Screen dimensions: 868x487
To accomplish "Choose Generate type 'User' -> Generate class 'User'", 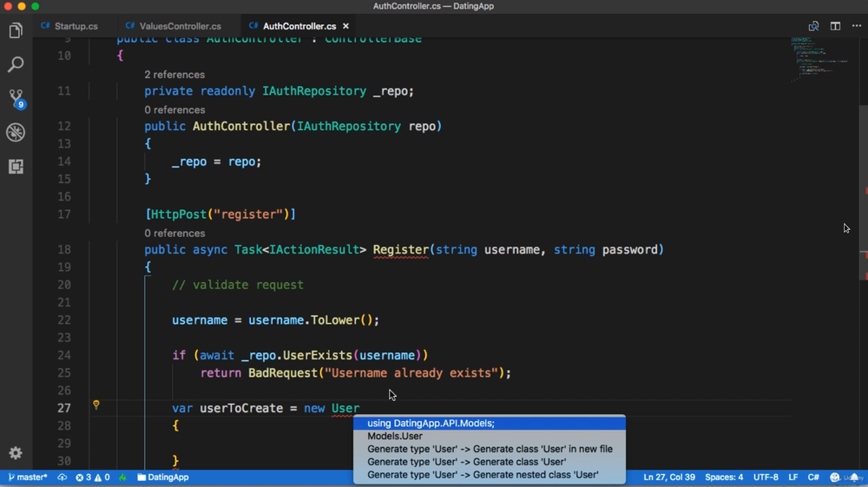I will coord(490,462).
